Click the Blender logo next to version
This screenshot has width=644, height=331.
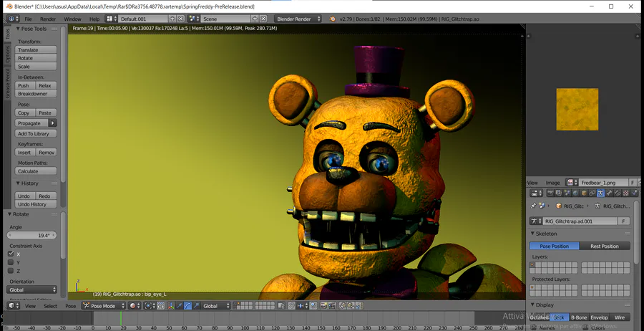(332, 19)
